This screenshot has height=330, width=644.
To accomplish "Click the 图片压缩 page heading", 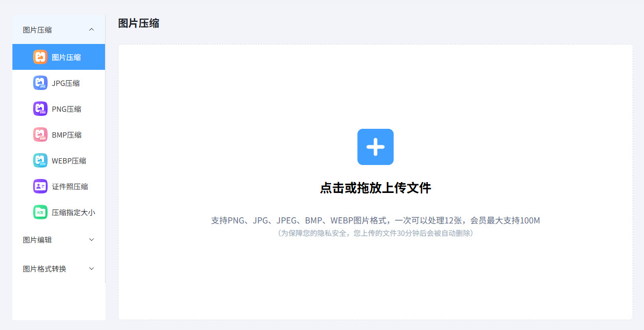I will pos(139,23).
